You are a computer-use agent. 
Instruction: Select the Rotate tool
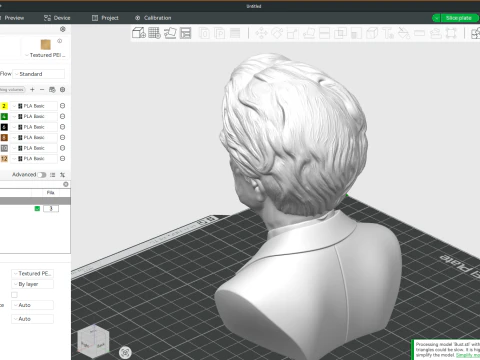tap(277, 33)
